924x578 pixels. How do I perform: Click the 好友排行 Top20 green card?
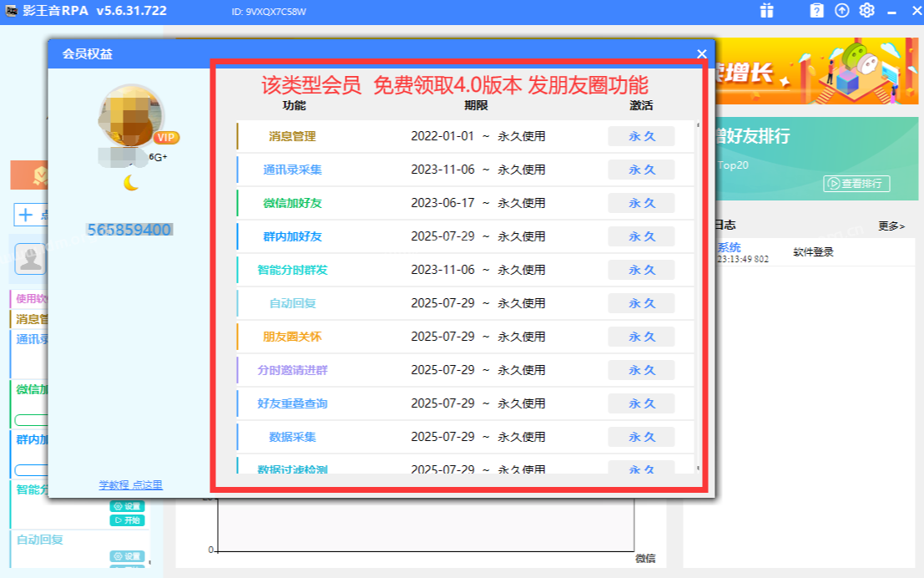pyautogui.click(x=816, y=159)
